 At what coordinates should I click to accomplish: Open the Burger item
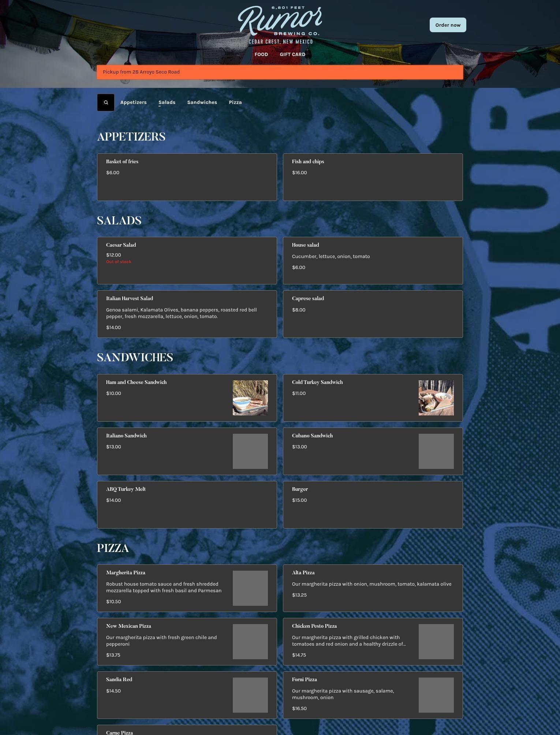point(373,505)
